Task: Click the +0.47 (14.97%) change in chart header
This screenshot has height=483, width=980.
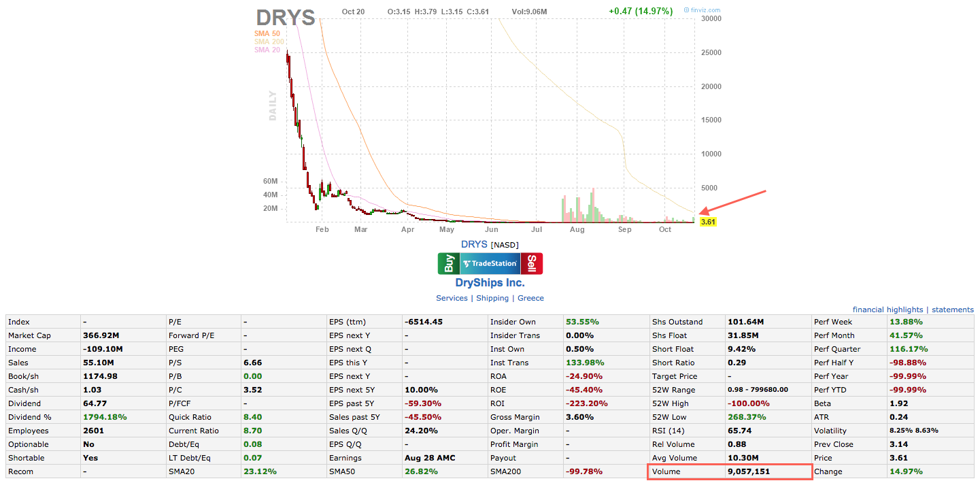Action: (x=641, y=11)
